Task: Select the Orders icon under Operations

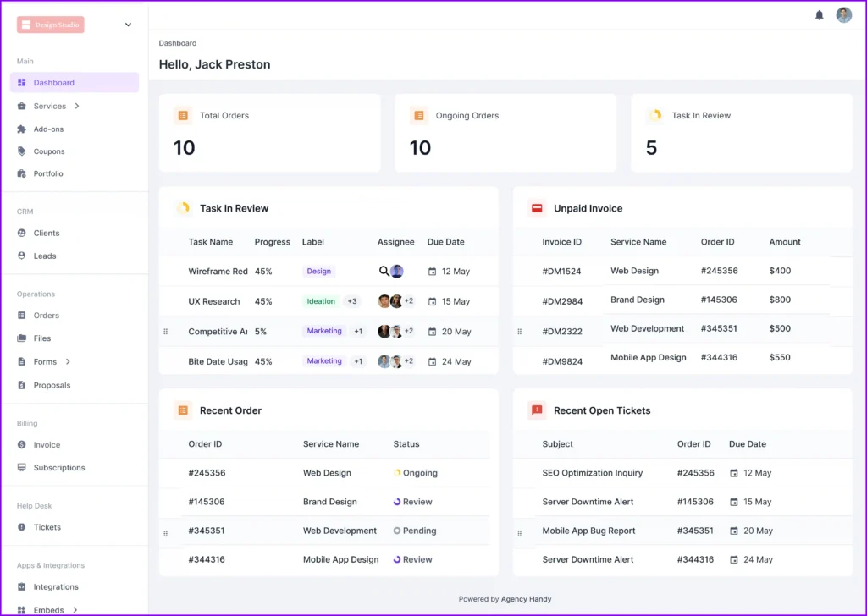Action: click(x=20, y=315)
